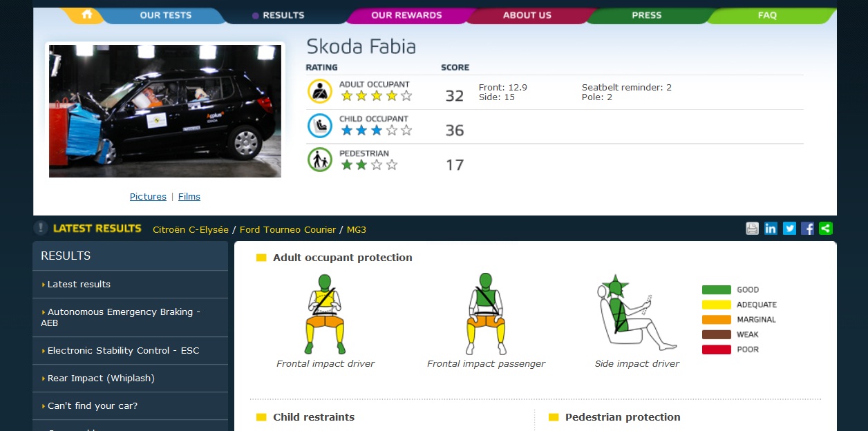The image size is (868, 431).
Task: Click the Side: 15 score text
Action: coord(497,97)
